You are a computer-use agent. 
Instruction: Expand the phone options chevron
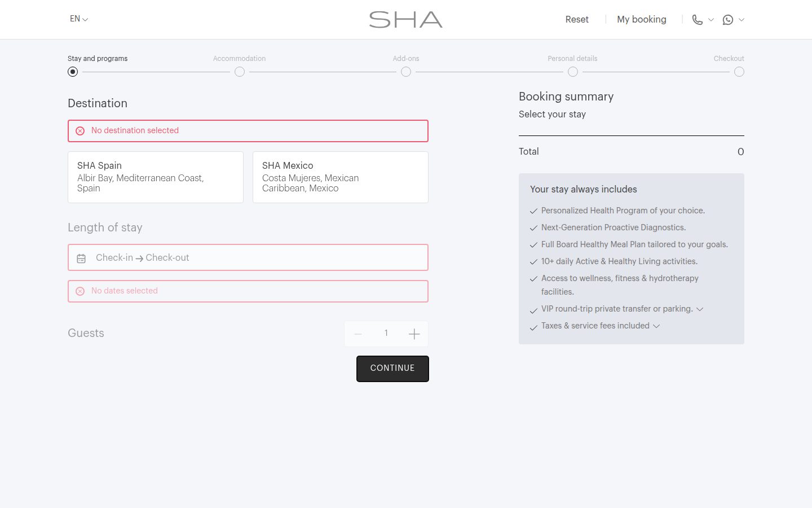711,20
